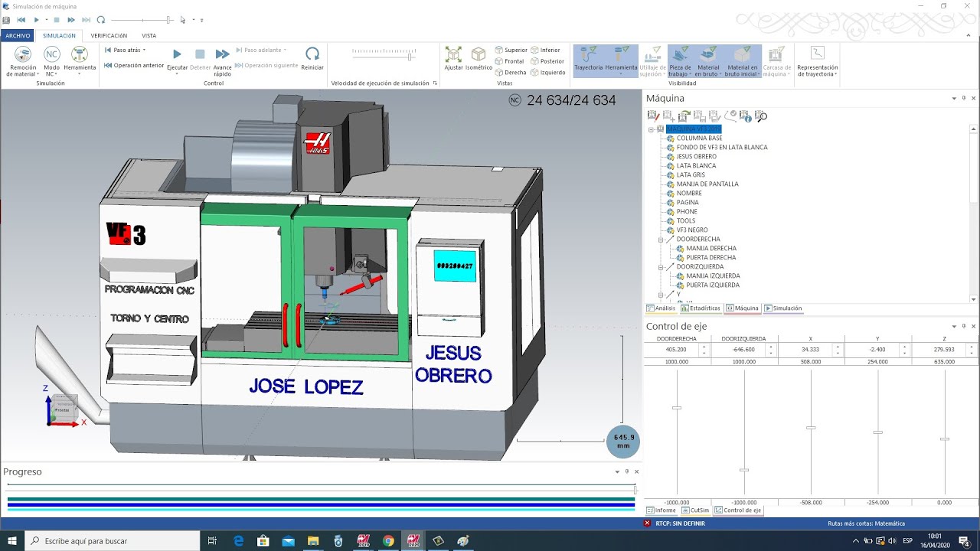Click the Z axis vertical slider handle
The height and width of the screenshot is (551, 980).
[945, 439]
